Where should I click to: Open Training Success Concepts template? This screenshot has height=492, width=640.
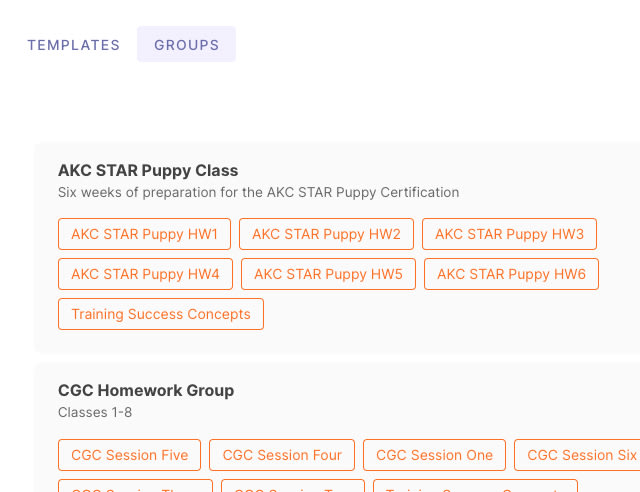coord(161,314)
